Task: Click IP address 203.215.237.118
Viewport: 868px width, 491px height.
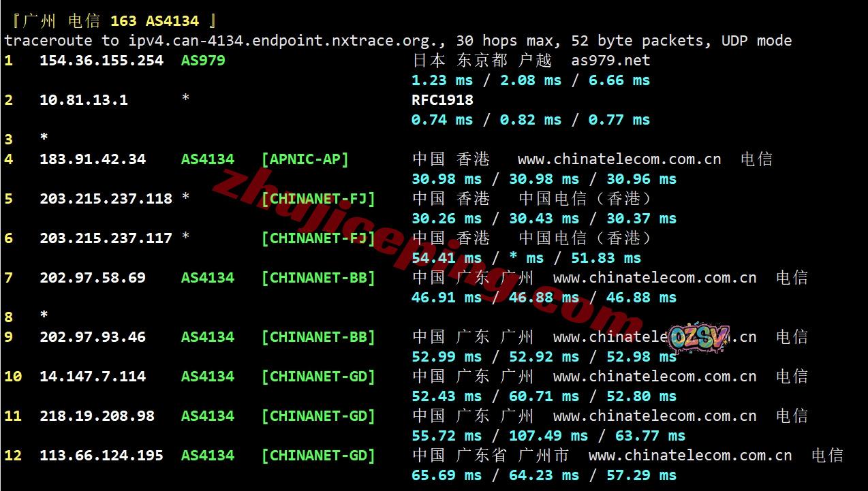Action: (x=106, y=199)
